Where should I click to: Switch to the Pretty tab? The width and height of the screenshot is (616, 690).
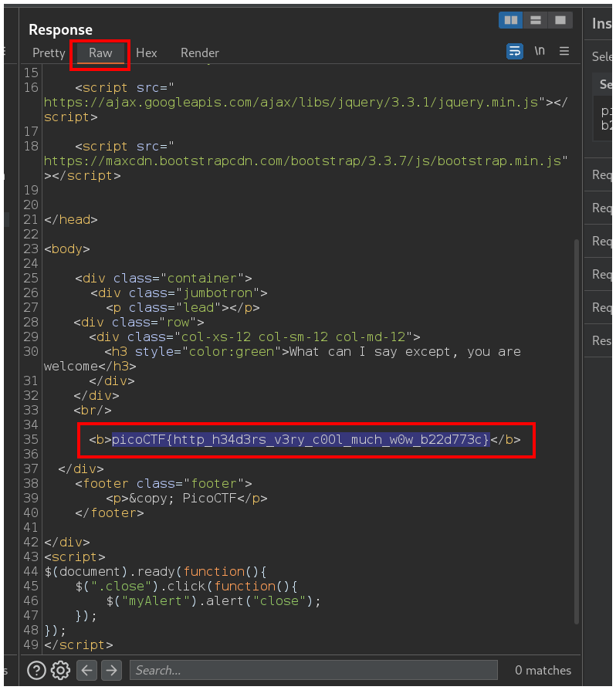coord(49,52)
